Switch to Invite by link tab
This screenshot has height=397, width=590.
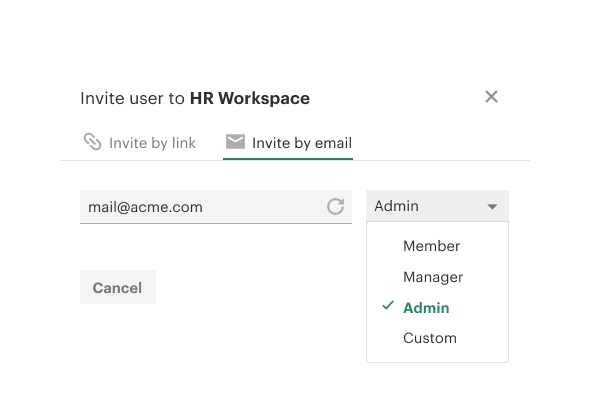pyautogui.click(x=140, y=143)
